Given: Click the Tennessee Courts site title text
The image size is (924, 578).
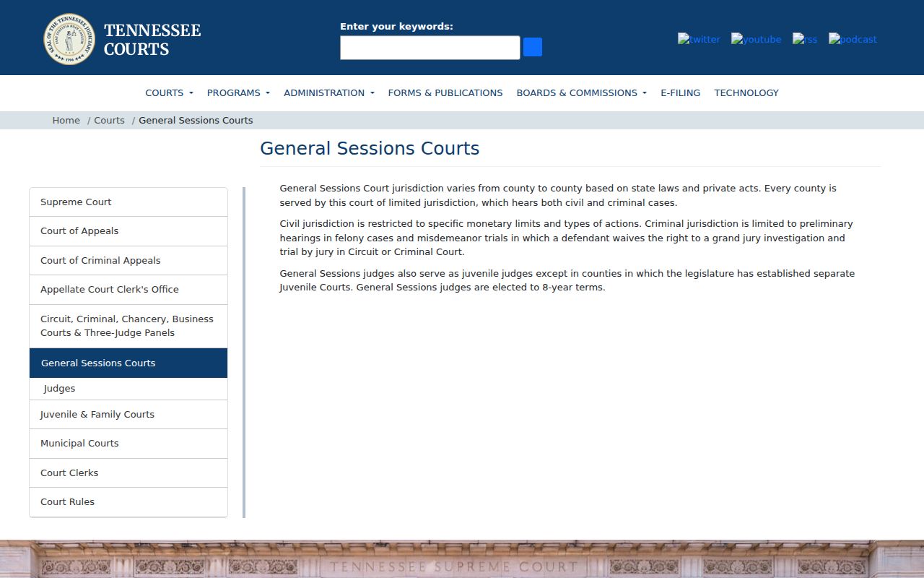Looking at the screenshot, I should click(152, 40).
